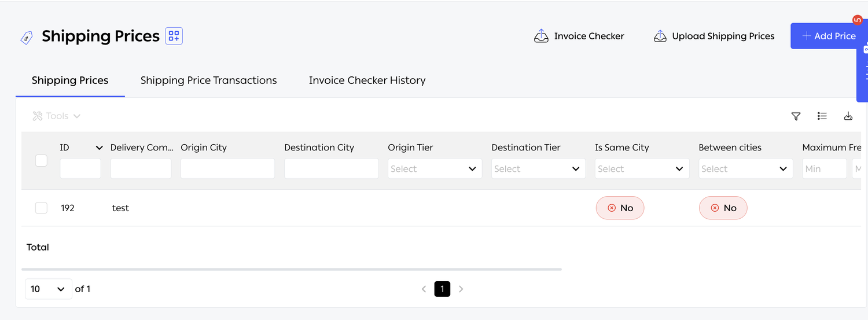Click the No badge under Between cities
This screenshot has width=868, height=320.
(x=723, y=208)
